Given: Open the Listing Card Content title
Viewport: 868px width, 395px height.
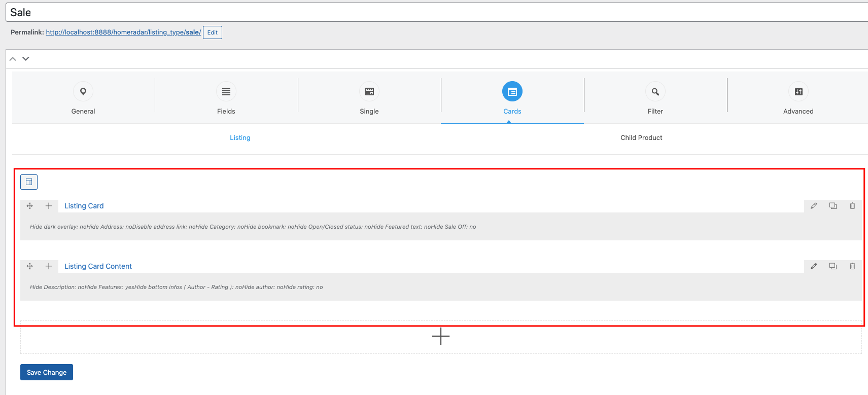Looking at the screenshot, I should pos(98,266).
